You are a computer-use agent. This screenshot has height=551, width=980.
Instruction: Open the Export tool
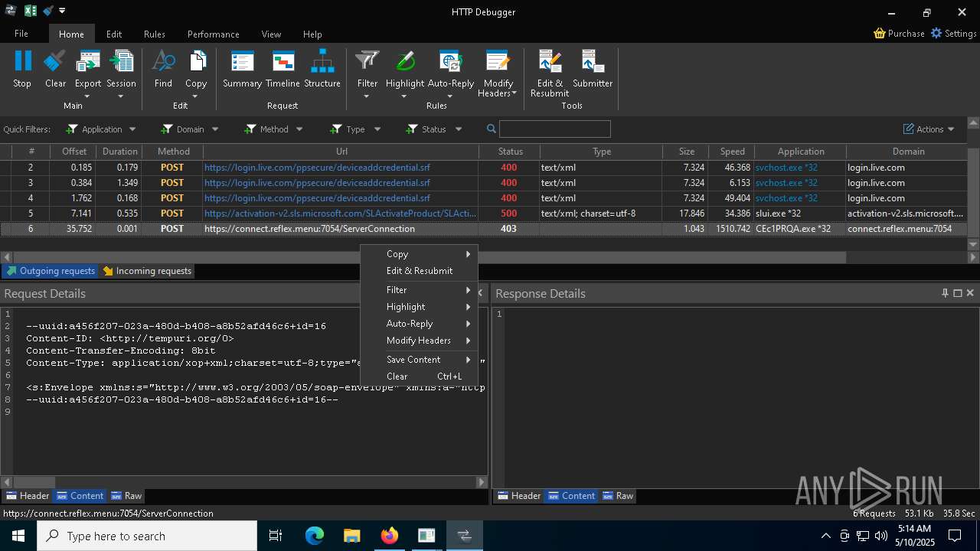click(x=88, y=62)
